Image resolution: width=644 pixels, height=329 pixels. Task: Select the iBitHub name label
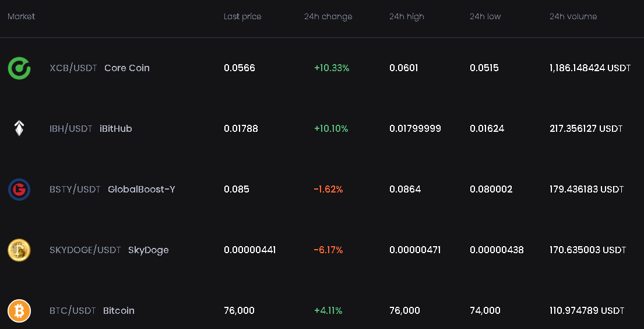(x=116, y=129)
